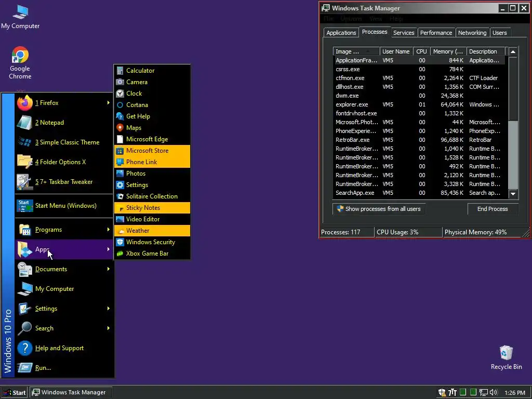Open the Run... dialog entry

tap(64, 368)
